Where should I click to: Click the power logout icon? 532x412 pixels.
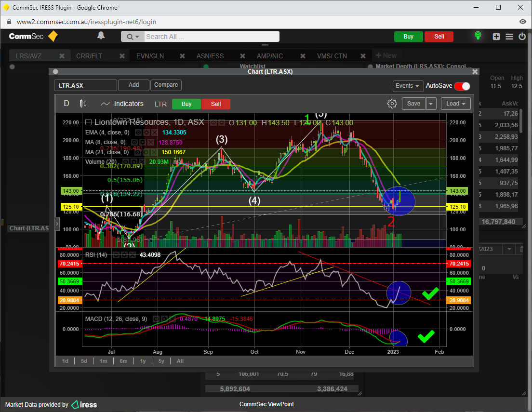522,36
